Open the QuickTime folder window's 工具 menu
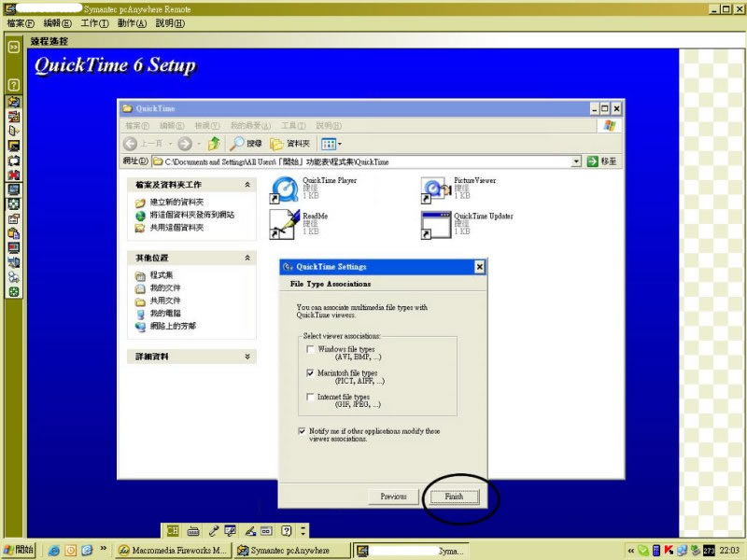 pyautogui.click(x=292, y=126)
